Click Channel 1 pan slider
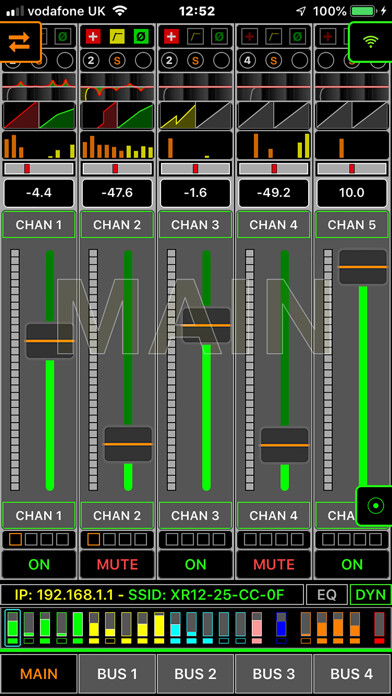This screenshot has height=696, width=392. click(39, 168)
